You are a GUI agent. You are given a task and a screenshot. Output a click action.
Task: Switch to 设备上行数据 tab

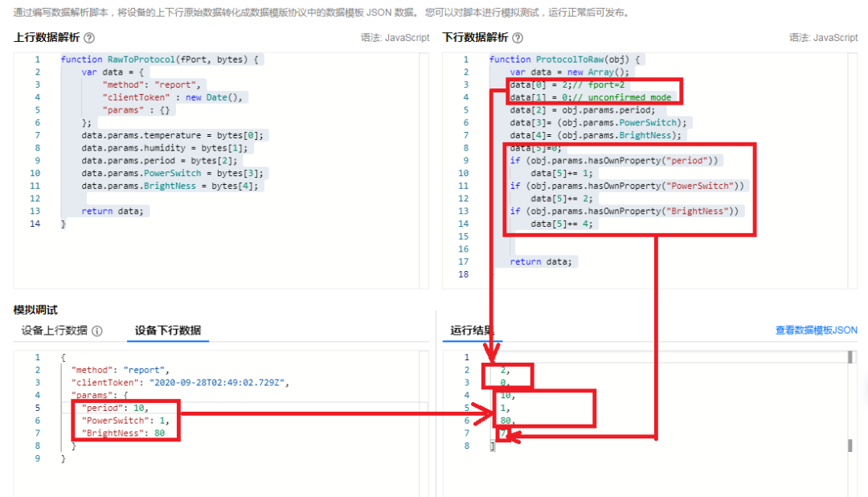click(x=55, y=331)
